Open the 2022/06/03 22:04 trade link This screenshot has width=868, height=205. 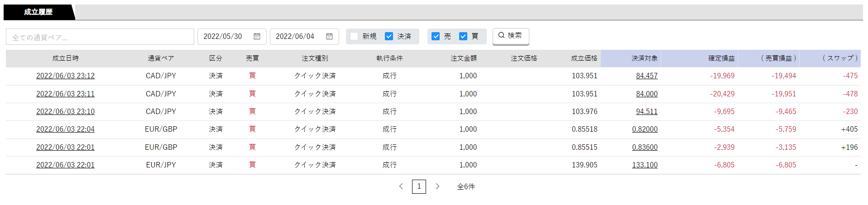coord(66,129)
